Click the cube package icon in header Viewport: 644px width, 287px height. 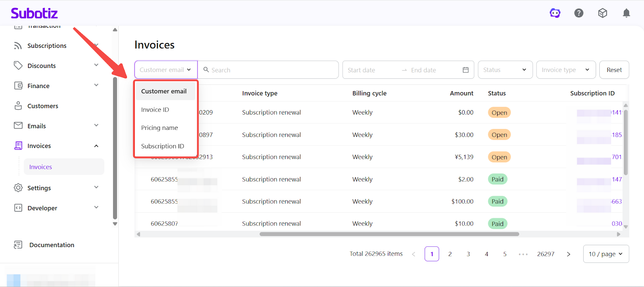[x=603, y=13]
